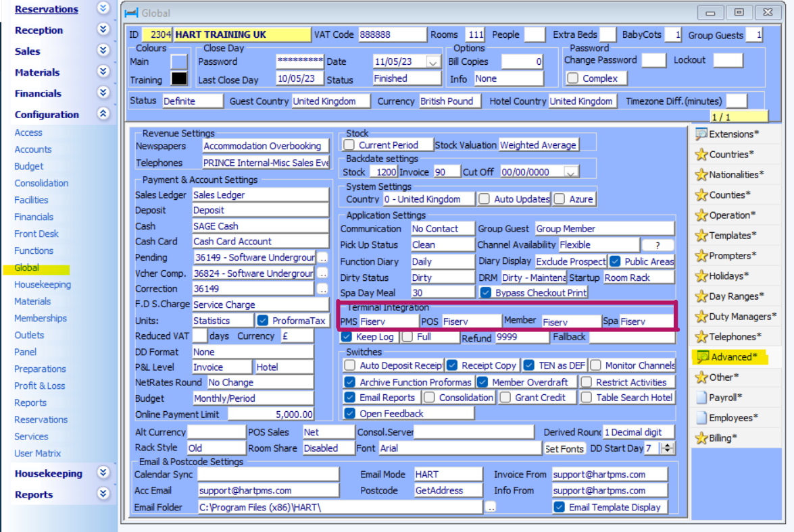The width and height of the screenshot is (794, 532).
Task: Click the Advanced panel icon
Action: point(703,357)
